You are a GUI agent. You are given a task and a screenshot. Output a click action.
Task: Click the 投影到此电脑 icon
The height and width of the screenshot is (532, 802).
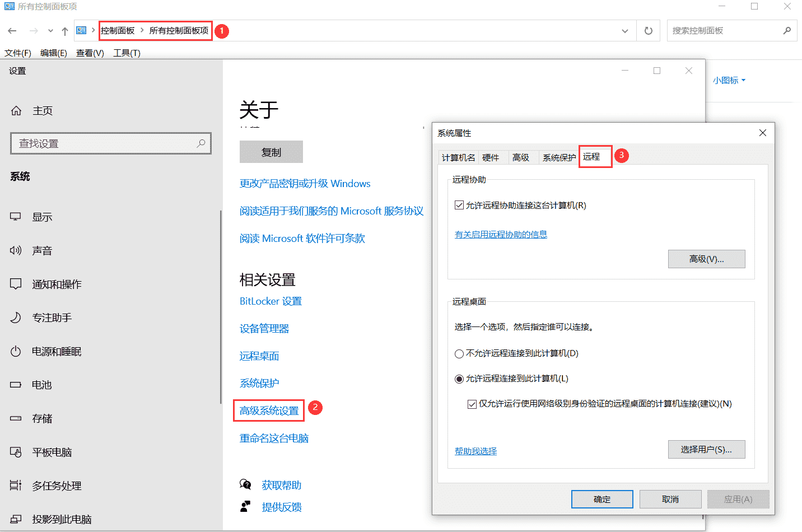16,519
